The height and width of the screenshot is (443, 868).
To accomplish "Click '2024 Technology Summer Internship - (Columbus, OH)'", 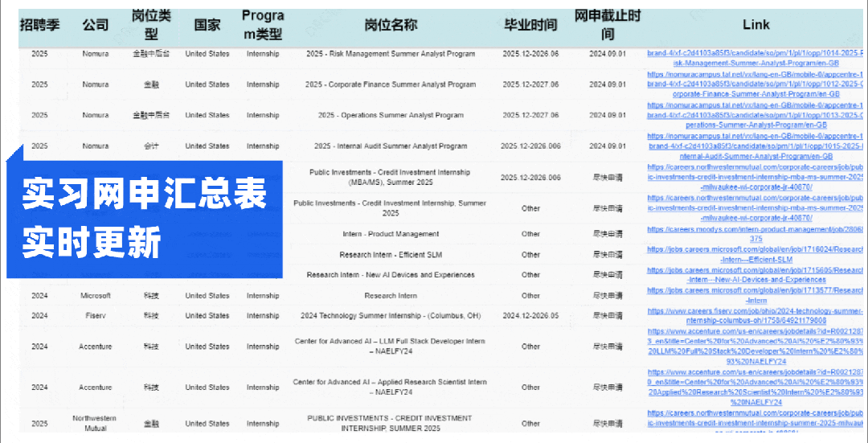I will [x=391, y=316].
